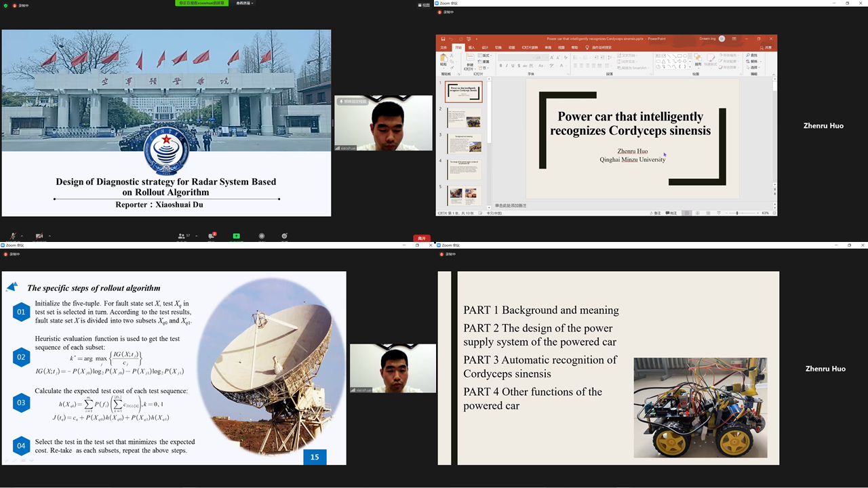The width and height of the screenshot is (868, 488).
Task: Expand video options arrow beside camera
Action: pyautogui.click(x=50, y=236)
